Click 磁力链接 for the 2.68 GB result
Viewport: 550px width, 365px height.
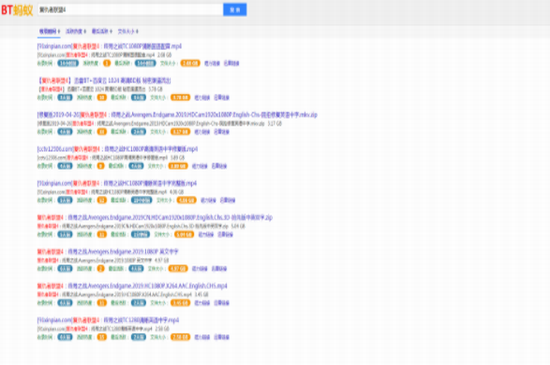click(x=212, y=63)
